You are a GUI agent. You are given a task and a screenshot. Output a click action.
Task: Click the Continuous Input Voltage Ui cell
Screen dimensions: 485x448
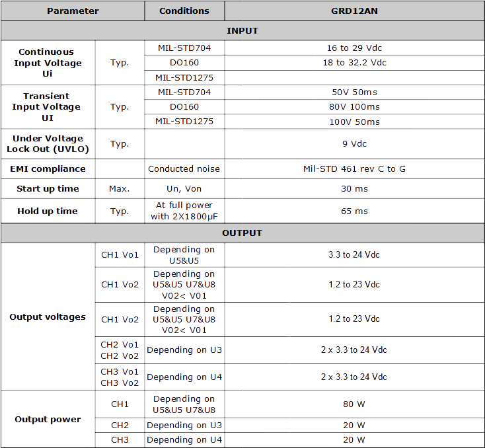(x=48, y=63)
